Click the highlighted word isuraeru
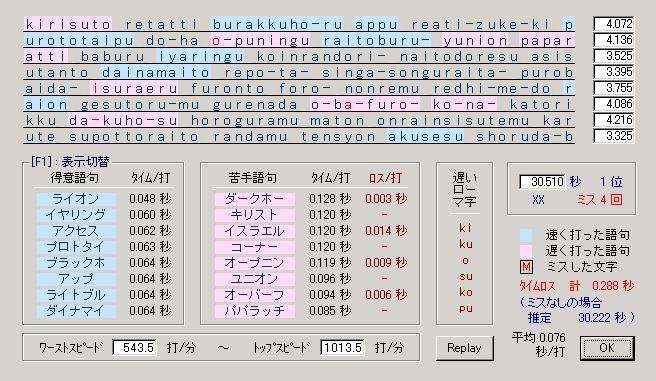The image size is (656, 381). pos(134,89)
